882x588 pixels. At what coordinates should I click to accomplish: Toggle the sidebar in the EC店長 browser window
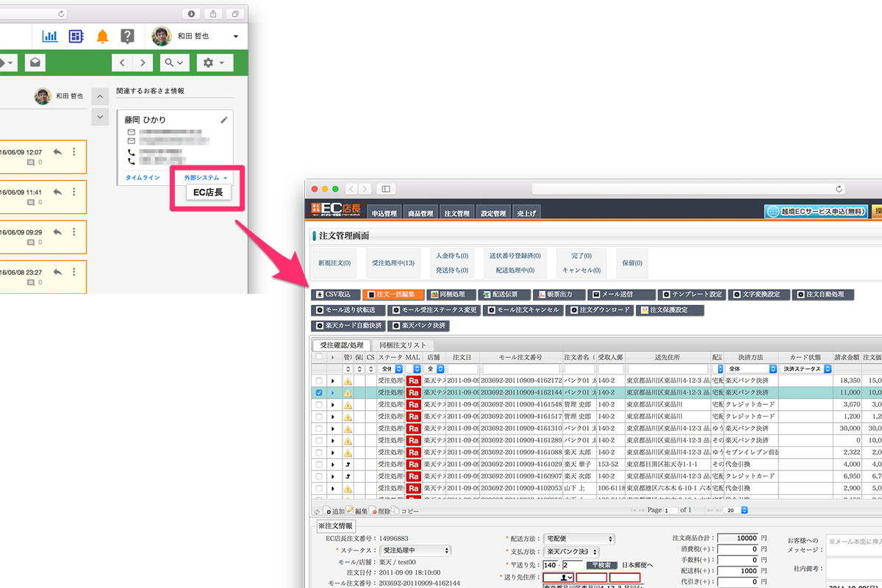pyautogui.click(x=386, y=189)
